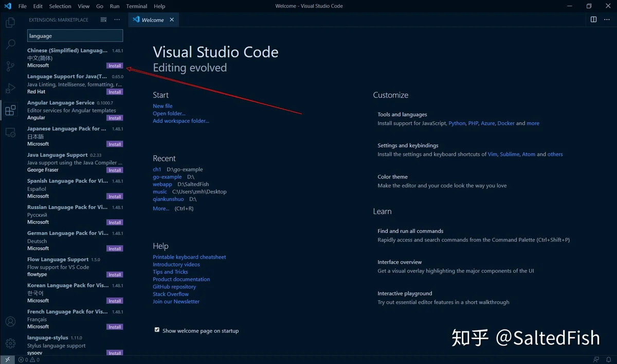Select the language-stylus extension row
Image resolution: width=617 pixels, height=364 pixels.
(x=75, y=345)
